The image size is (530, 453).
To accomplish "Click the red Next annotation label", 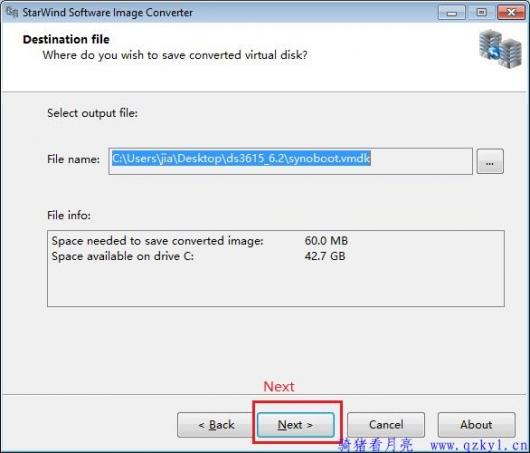I will (279, 386).
